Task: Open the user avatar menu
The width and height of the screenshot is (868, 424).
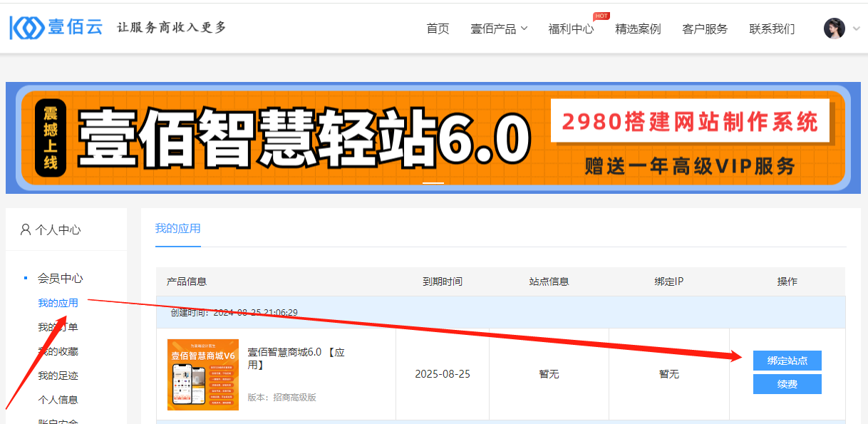Action: pyautogui.click(x=834, y=29)
